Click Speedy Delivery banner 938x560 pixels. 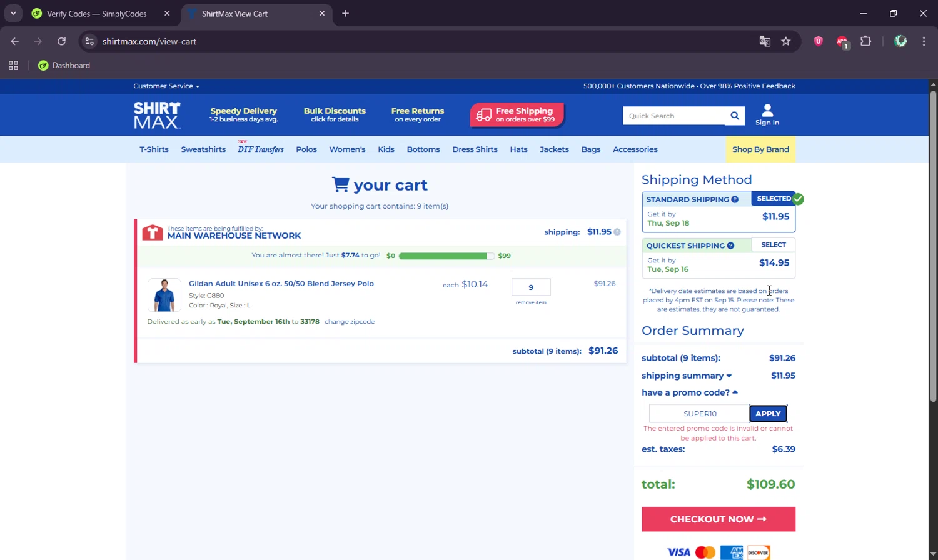coord(243,115)
